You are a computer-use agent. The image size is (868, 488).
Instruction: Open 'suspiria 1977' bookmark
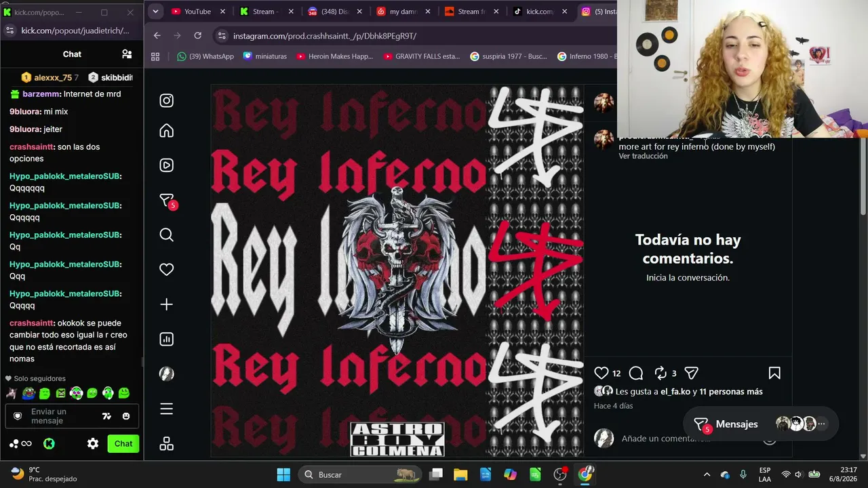(509, 56)
